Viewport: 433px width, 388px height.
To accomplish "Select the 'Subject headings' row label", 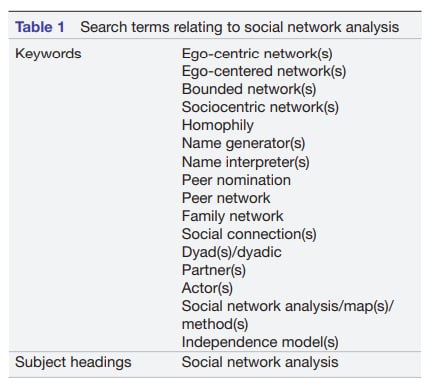I will click(x=73, y=362).
